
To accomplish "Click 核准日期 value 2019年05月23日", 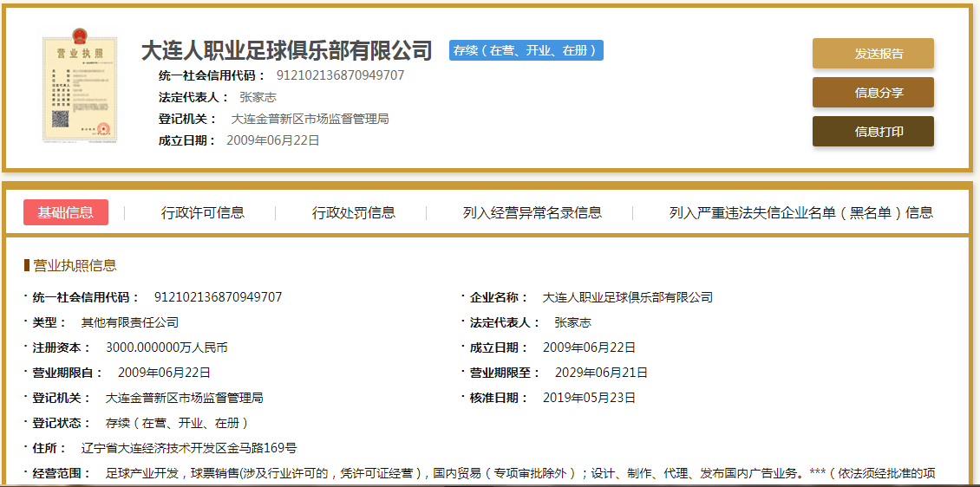I will click(x=590, y=398).
